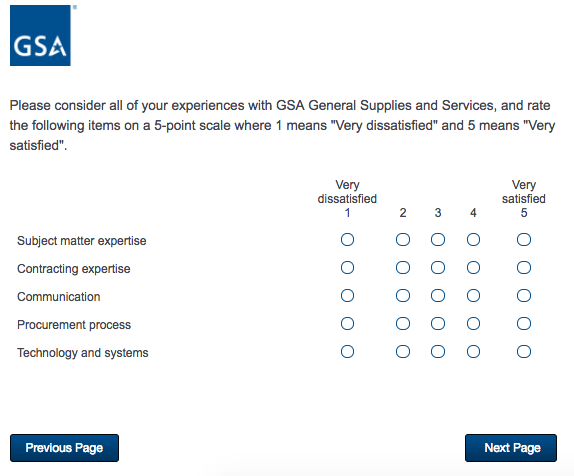Screen dimensions: 574x476
Task: Select 3 for Communication
Action: [x=438, y=295]
